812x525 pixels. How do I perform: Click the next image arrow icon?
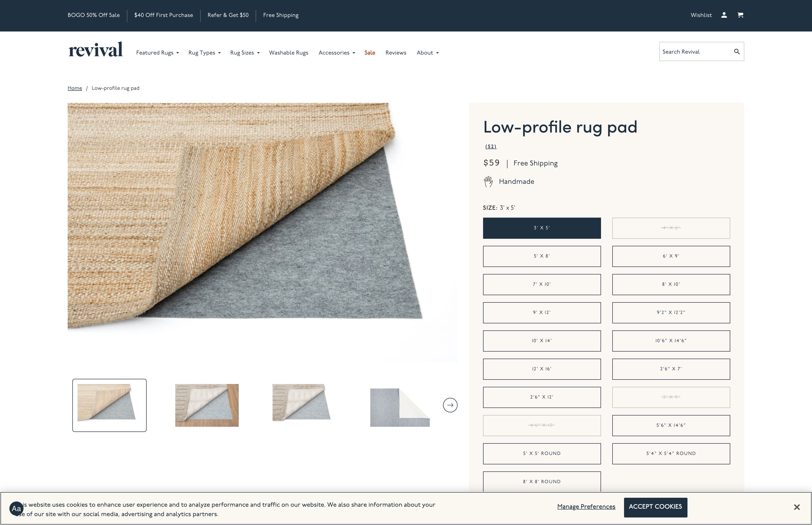click(x=450, y=405)
